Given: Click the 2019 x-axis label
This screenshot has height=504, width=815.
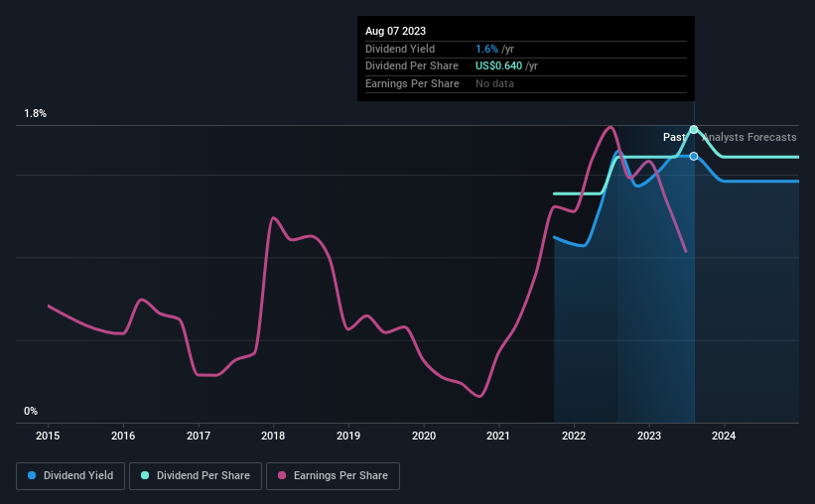Looking at the screenshot, I should pos(348,436).
